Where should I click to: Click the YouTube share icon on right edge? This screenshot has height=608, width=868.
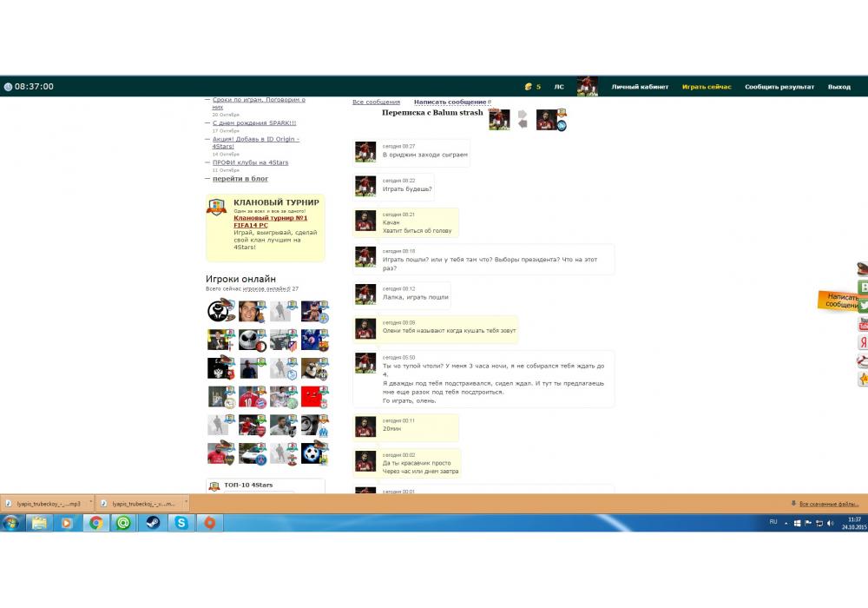coord(863,325)
